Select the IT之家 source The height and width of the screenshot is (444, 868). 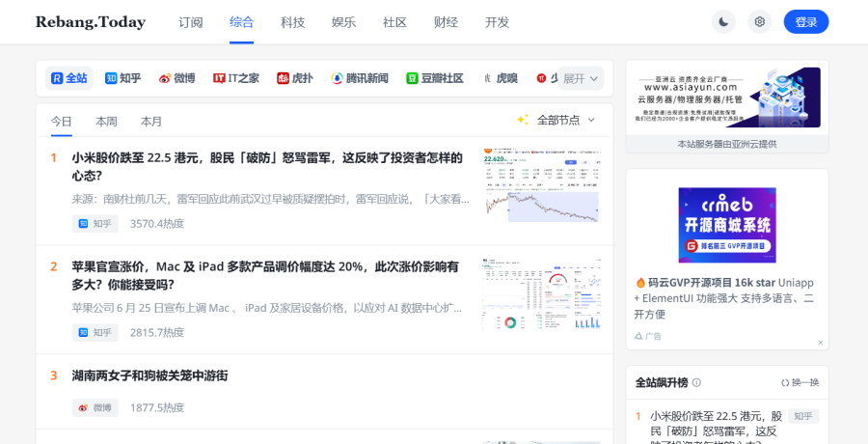236,78
